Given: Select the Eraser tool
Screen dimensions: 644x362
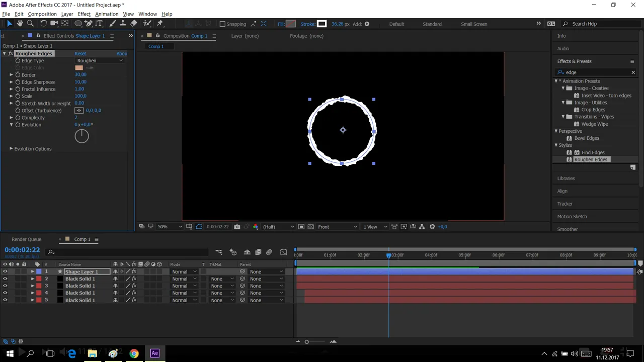Looking at the screenshot, I should [134, 24].
